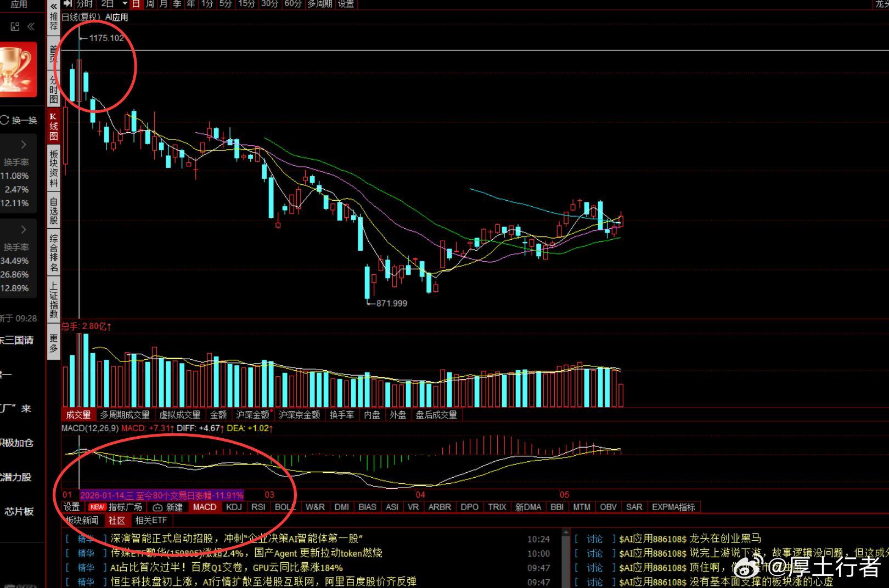Select the 沪深金额 tab
Viewport: 889px width, 588px height.
(x=253, y=415)
